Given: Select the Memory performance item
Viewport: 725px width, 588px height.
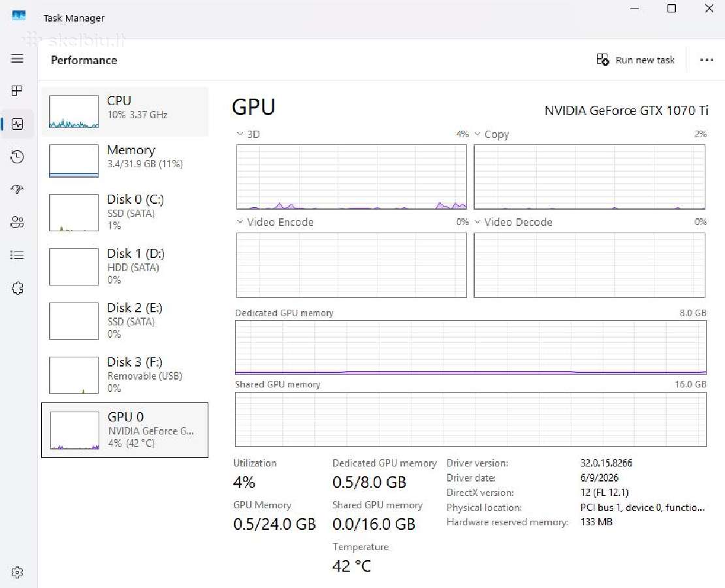Looking at the screenshot, I should pos(125,161).
